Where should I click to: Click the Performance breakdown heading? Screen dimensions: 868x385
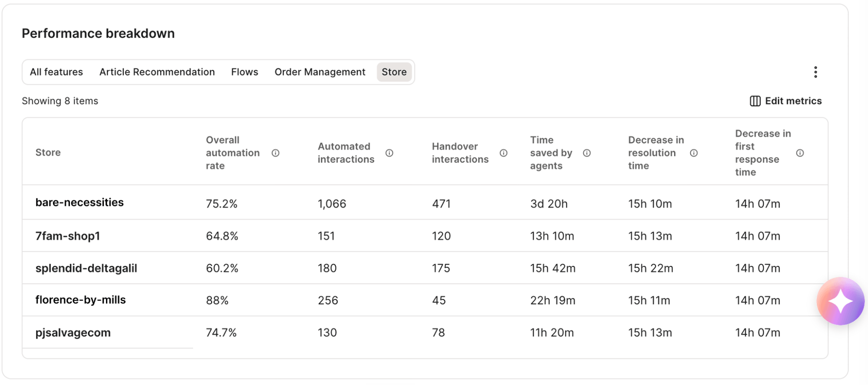[98, 33]
